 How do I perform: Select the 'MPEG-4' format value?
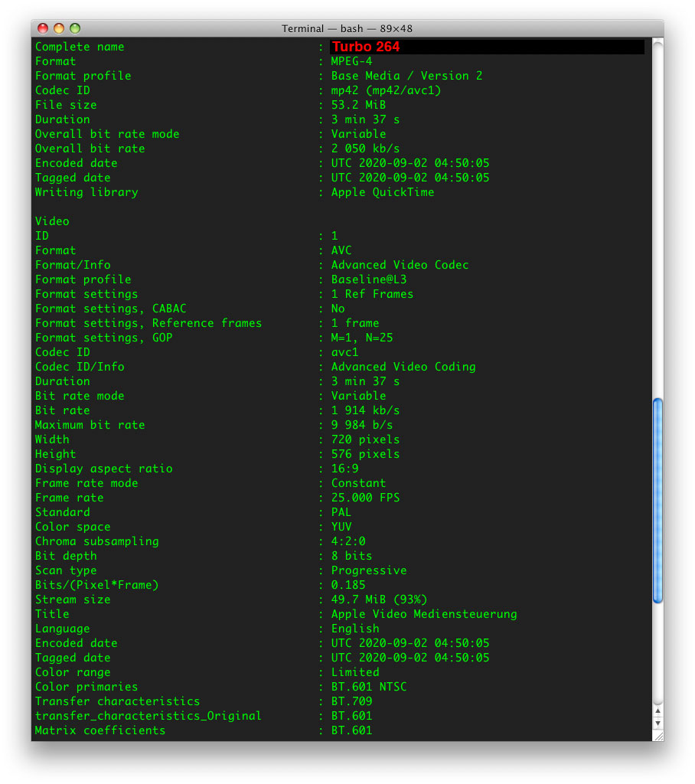351,61
